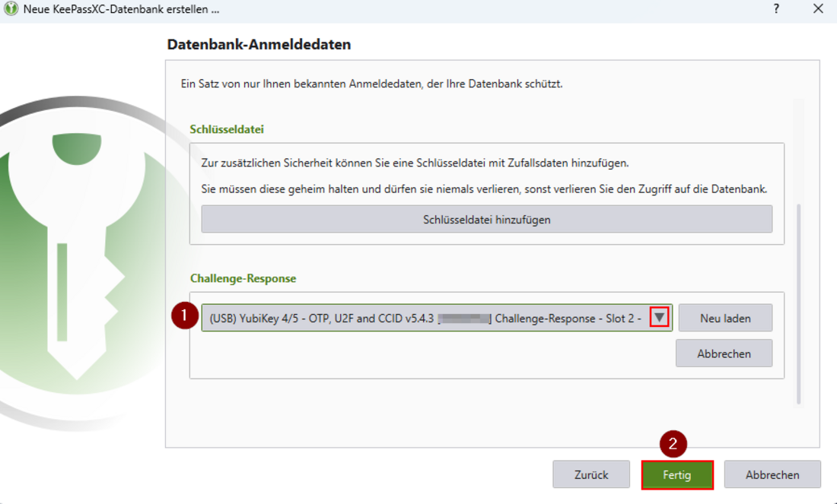Close the database creation dialog
Screen dimensions: 837x504
click(818, 9)
